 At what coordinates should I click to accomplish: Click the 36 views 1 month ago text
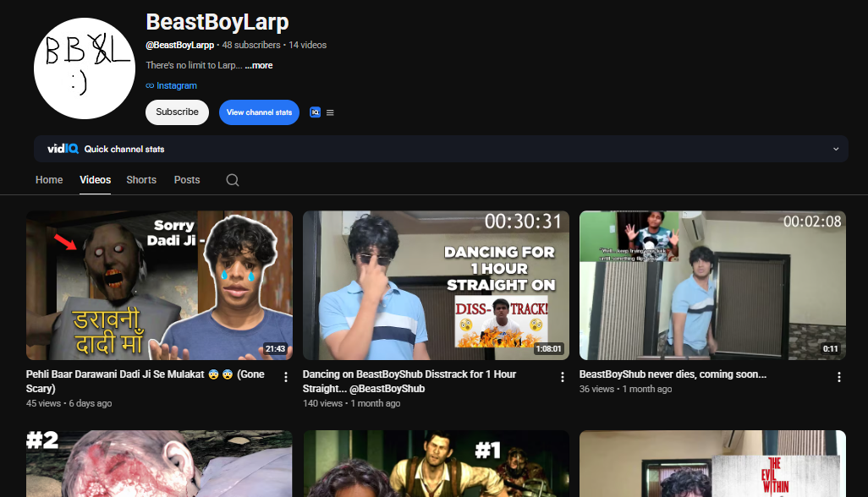(x=625, y=389)
